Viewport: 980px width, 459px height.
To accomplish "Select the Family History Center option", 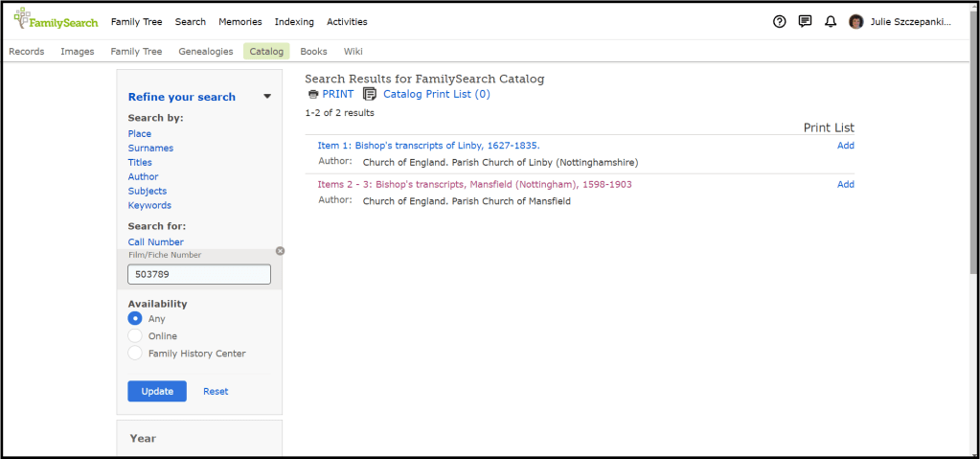I will (135, 354).
